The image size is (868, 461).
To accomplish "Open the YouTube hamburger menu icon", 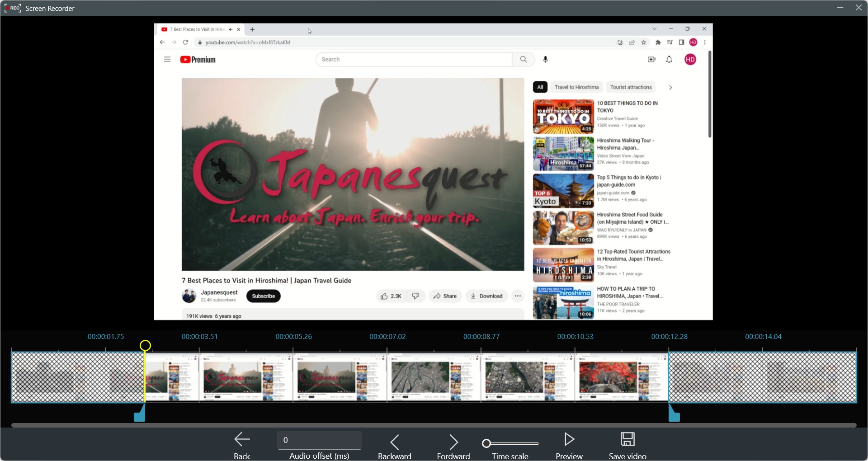I will click(167, 59).
